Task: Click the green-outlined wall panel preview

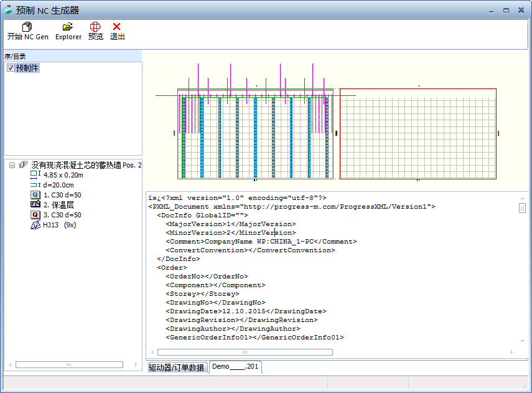Action: click(255, 134)
